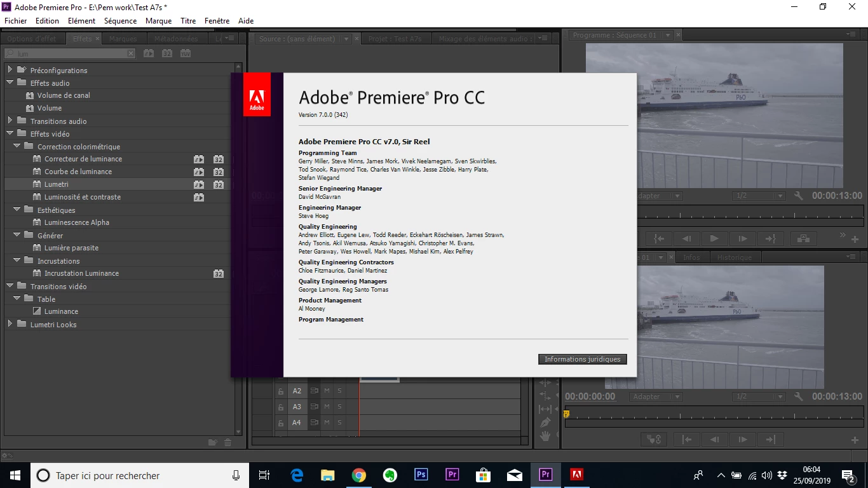Open the Séquence menu

(x=120, y=20)
